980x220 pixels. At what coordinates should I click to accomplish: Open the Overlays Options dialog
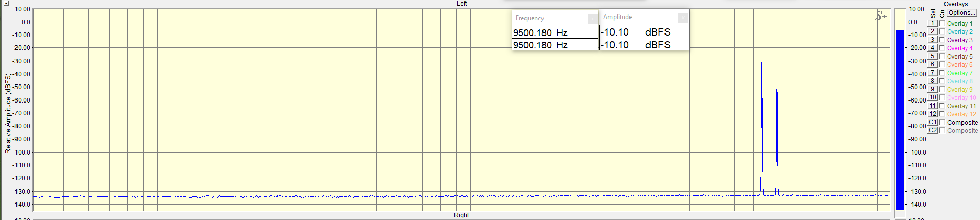(961, 13)
